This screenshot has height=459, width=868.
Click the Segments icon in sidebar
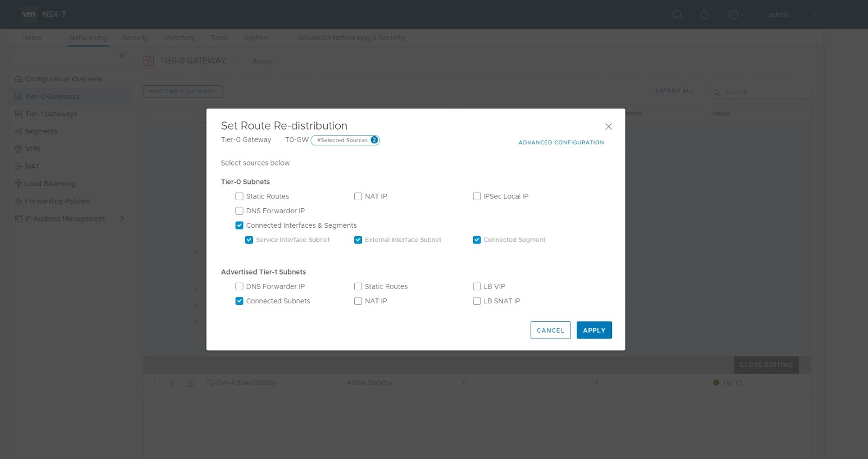click(x=18, y=131)
